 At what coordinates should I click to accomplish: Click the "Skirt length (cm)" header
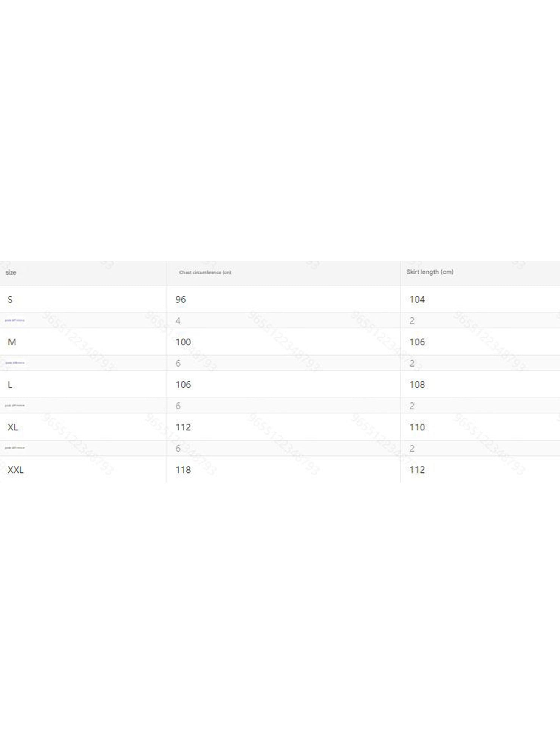pyautogui.click(x=430, y=272)
